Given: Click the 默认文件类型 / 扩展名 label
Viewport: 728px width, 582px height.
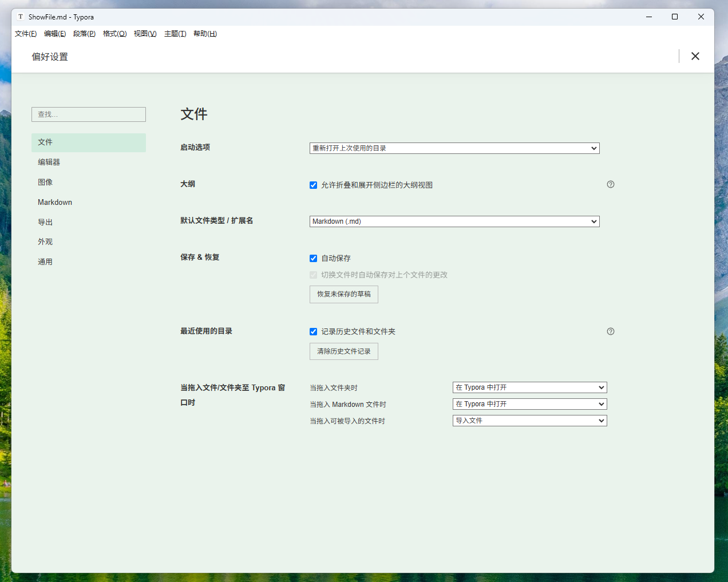Looking at the screenshot, I should click(217, 221).
